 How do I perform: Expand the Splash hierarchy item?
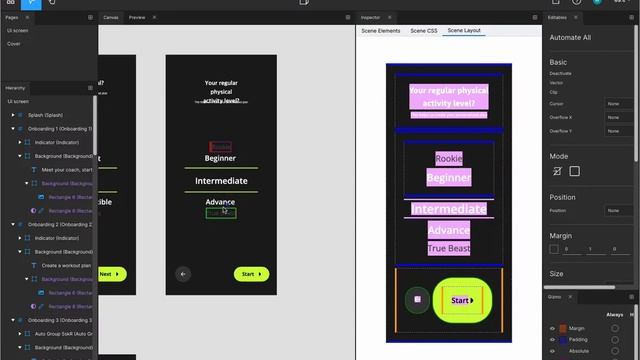[x=13, y=115]
